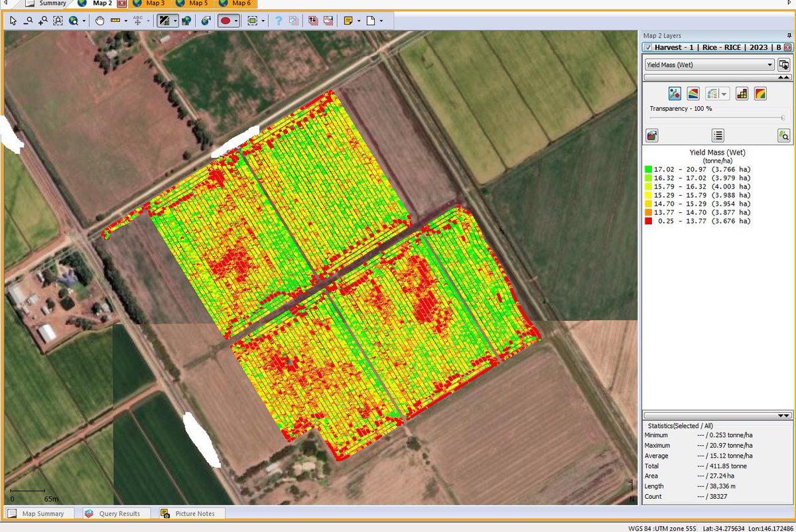Viewport: 796px width, 532px height.
Task: Open the red ellipse shape dropdown arrow
Action: (x=236, y=21)
